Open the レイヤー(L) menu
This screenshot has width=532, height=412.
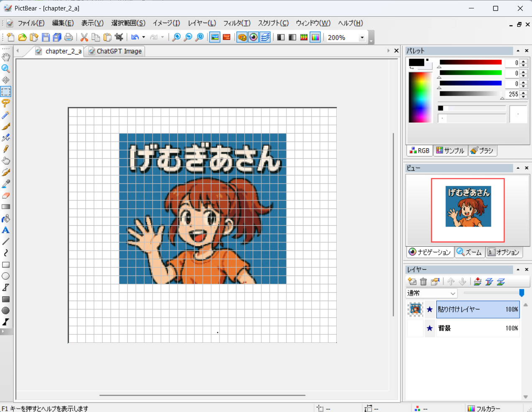pyautogui.click(x=202, y=23)
